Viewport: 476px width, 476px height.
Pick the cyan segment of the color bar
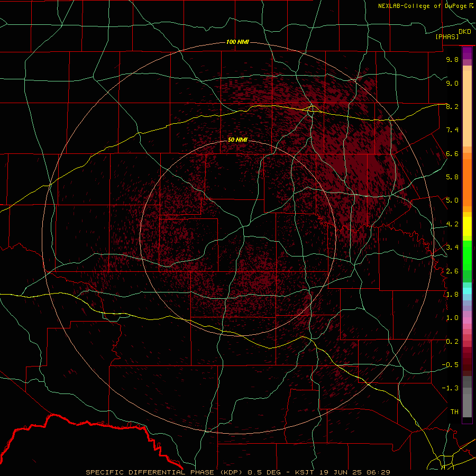467,291
